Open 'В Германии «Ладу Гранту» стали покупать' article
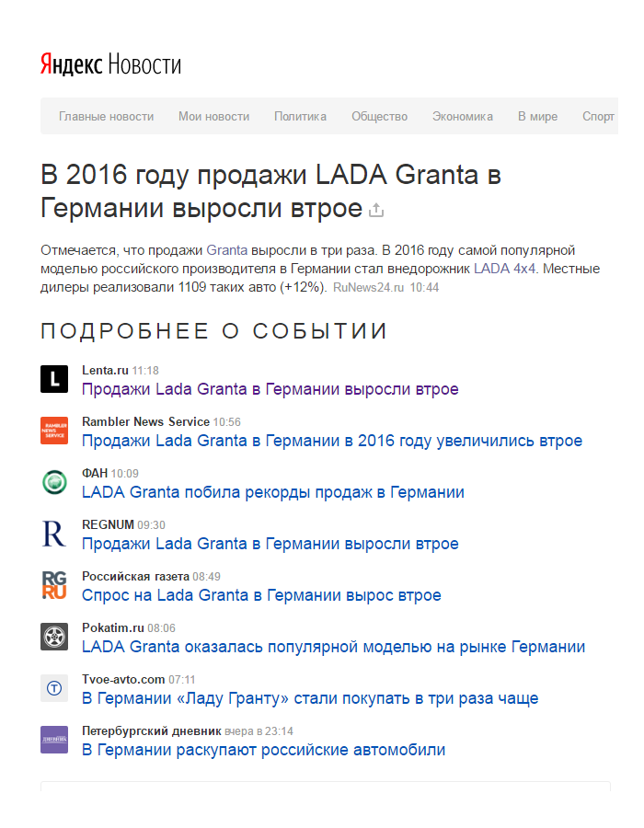644x828 pixels. (310, 698)
